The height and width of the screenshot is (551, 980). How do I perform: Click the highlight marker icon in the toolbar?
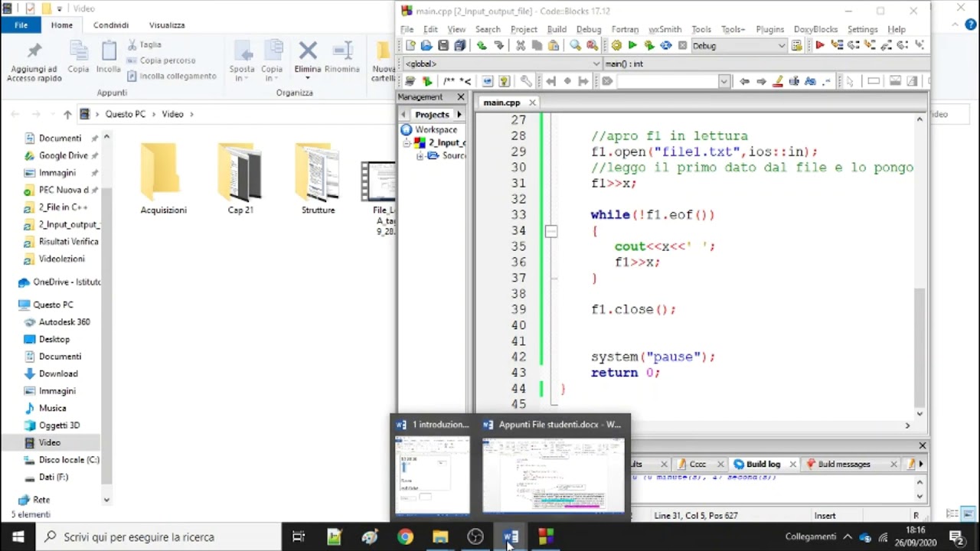coord(778,81)
